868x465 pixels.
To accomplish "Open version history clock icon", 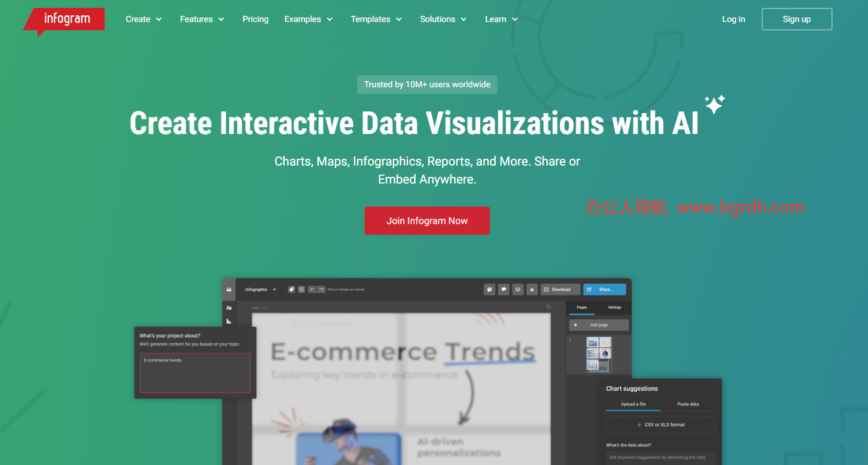I will pos(302,289).
